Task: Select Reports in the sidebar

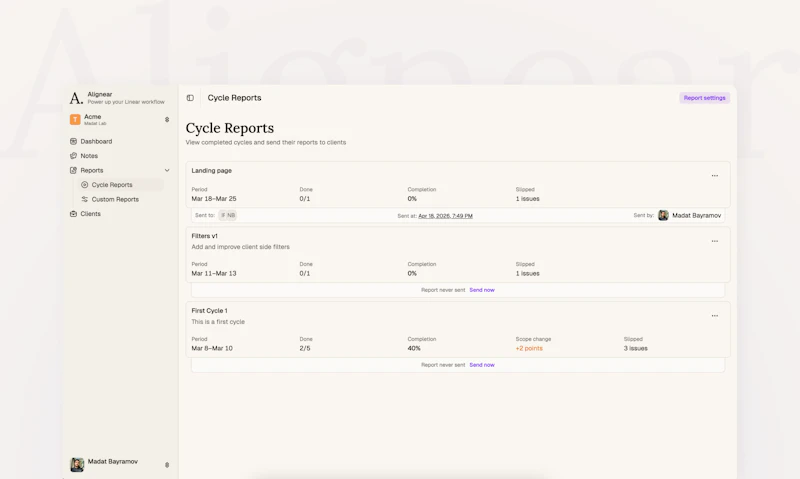Action: (91, 170)
